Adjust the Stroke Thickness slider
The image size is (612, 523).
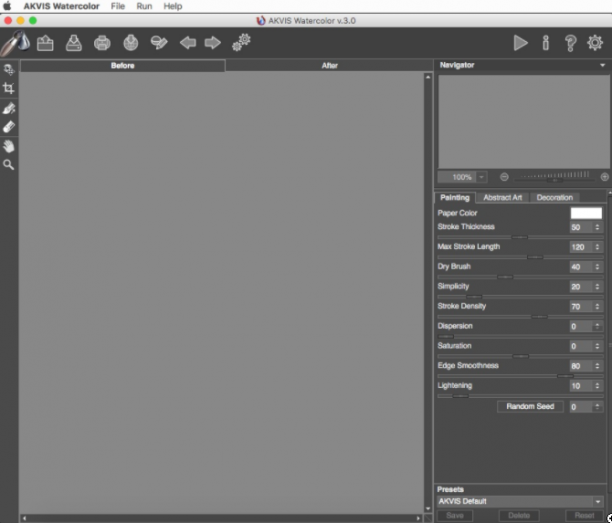click(x=520, y=237)
